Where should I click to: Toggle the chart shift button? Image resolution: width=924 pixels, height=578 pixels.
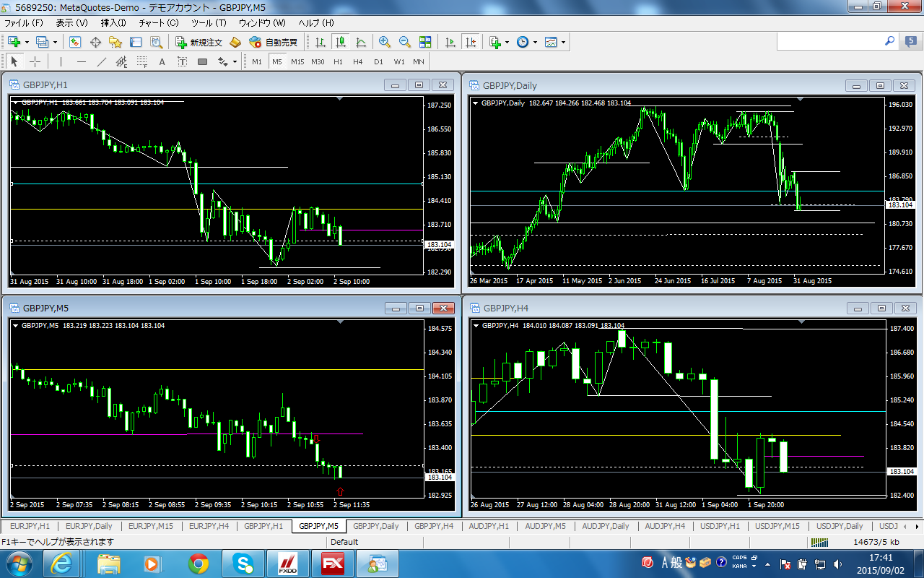(471, 43)
